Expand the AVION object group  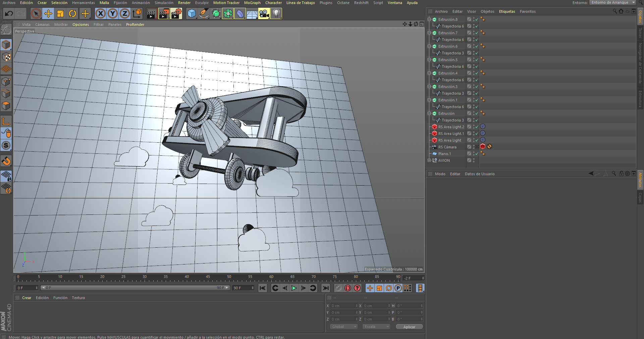(x=429, y=160)
